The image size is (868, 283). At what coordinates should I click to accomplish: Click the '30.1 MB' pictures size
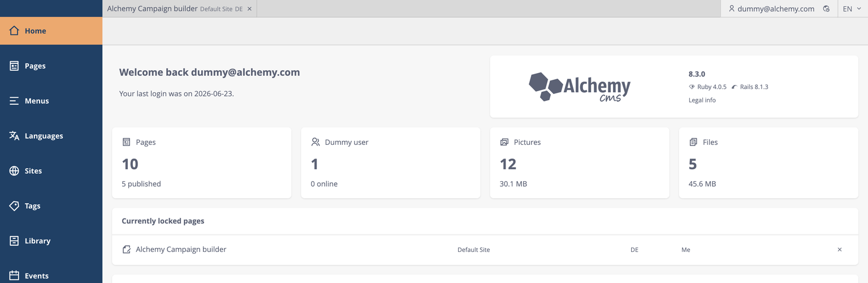(513, 184)
